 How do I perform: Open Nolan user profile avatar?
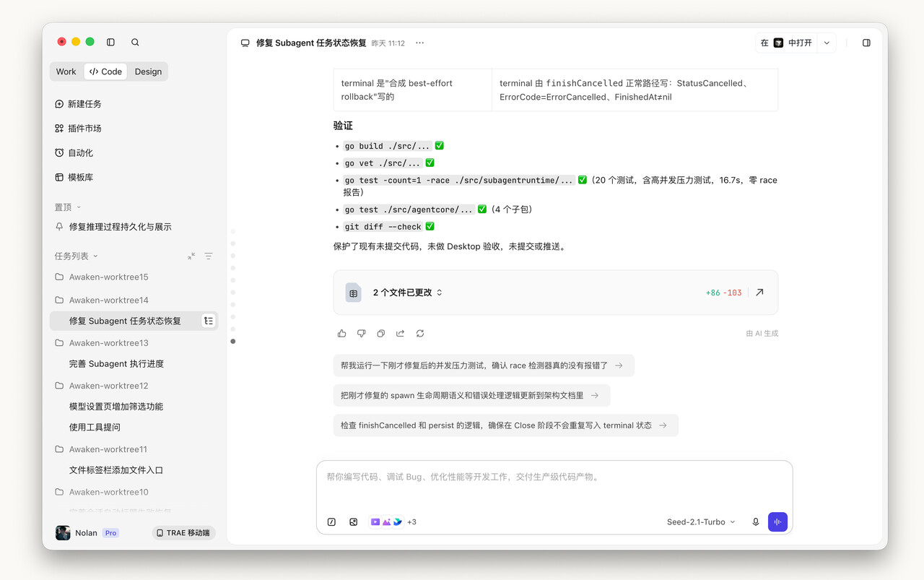(63, 533)
